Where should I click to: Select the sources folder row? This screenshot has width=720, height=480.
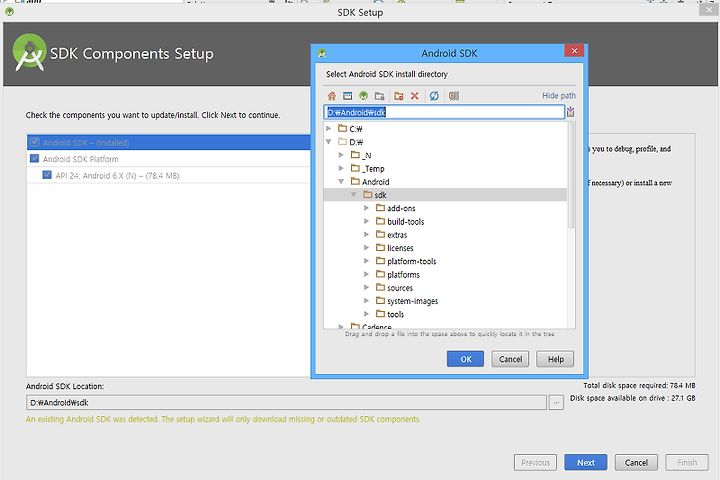pyautogui.click(x=445, y=288)
